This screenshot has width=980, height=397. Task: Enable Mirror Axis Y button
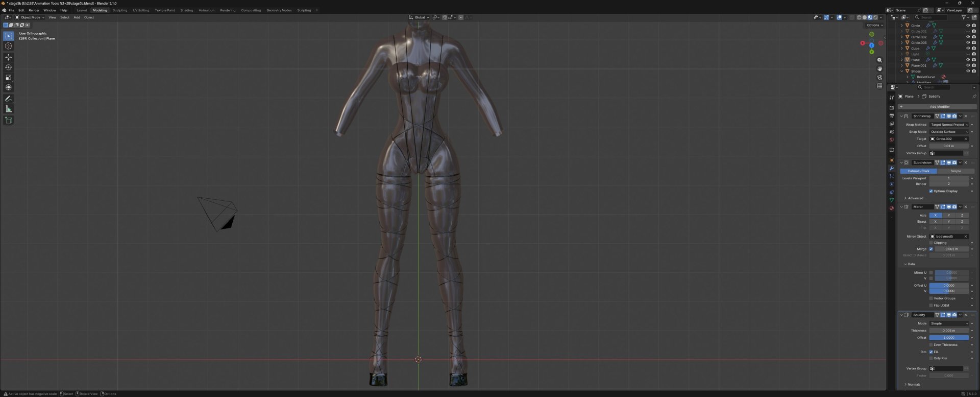click(949, 215)
